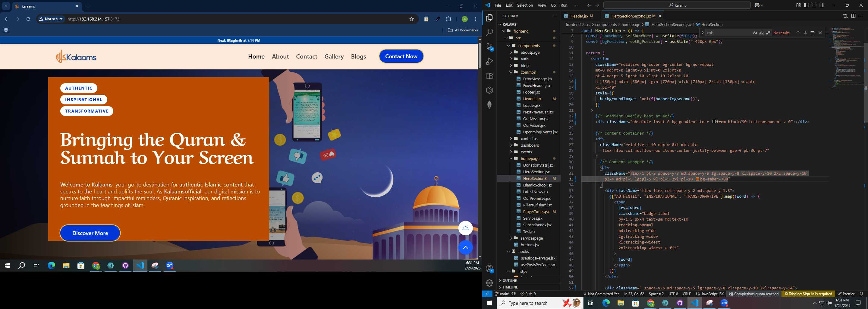Toggle the primary side bar

[806, 5]
